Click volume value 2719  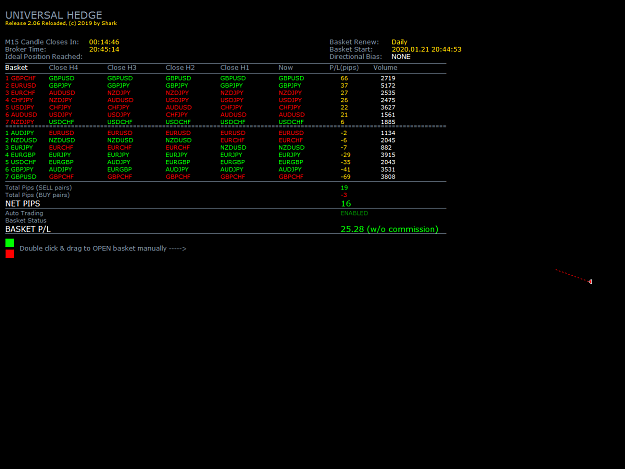(388, 78)
